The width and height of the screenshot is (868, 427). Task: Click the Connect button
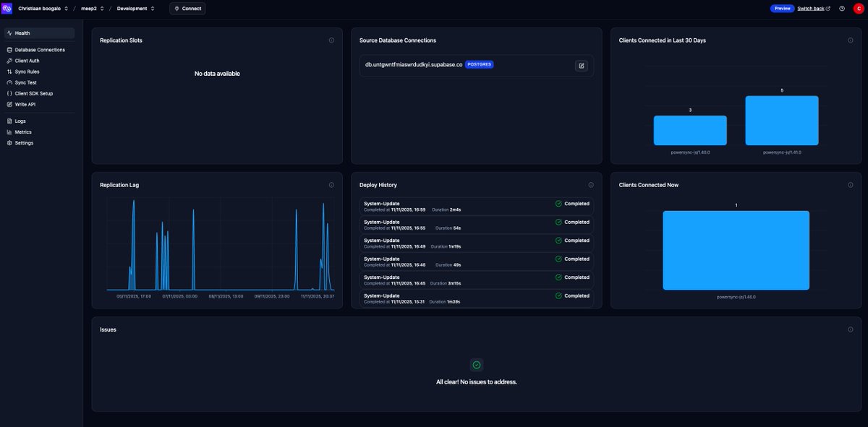tap(187, 8)
